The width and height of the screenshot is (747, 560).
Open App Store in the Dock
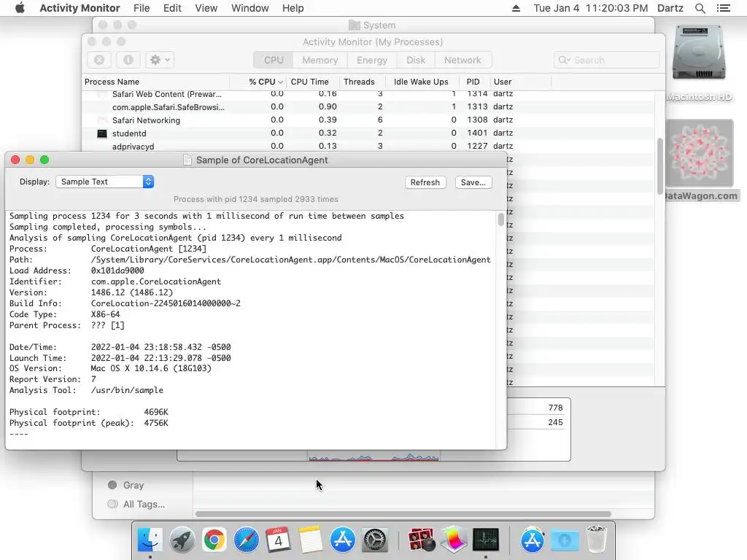coord(343,540)
